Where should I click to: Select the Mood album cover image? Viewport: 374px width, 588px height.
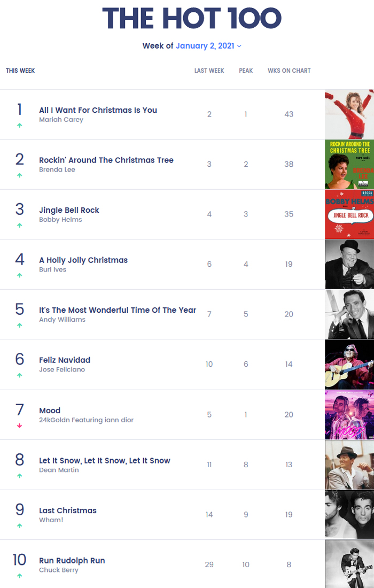349,415
